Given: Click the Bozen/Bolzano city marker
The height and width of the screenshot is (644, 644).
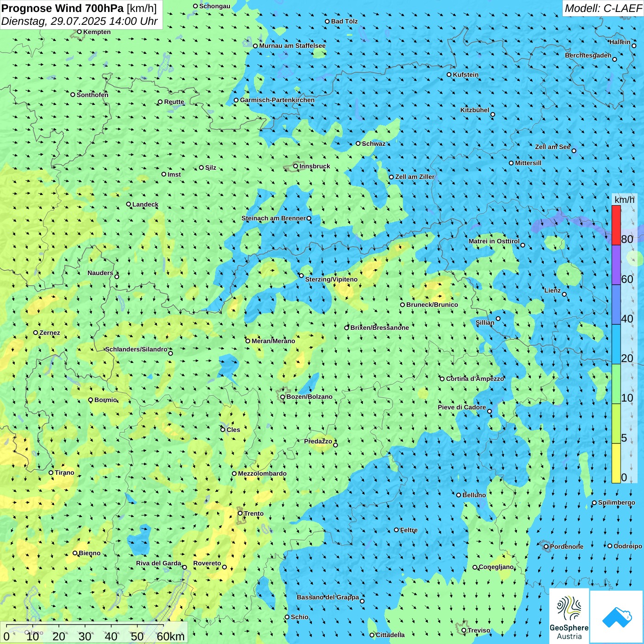Looking at the screenshot, I should coord(283,397).
